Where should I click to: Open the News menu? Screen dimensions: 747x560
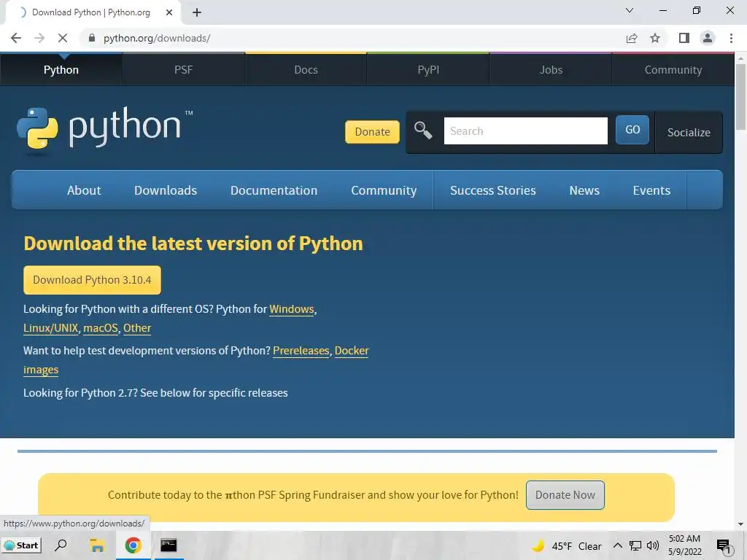pyautogui.click(x=584, y=190)
